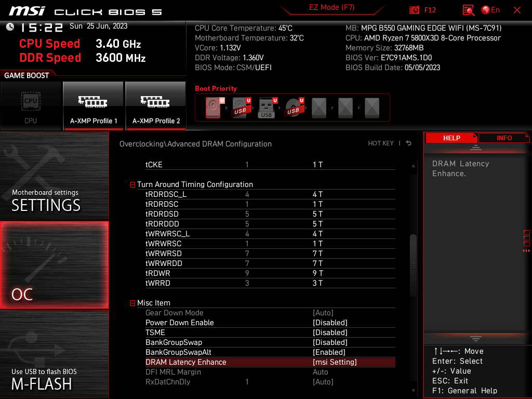532x399 pixels.
Task: Toggle the CPU Game Boost button
Action: point(31,106)
